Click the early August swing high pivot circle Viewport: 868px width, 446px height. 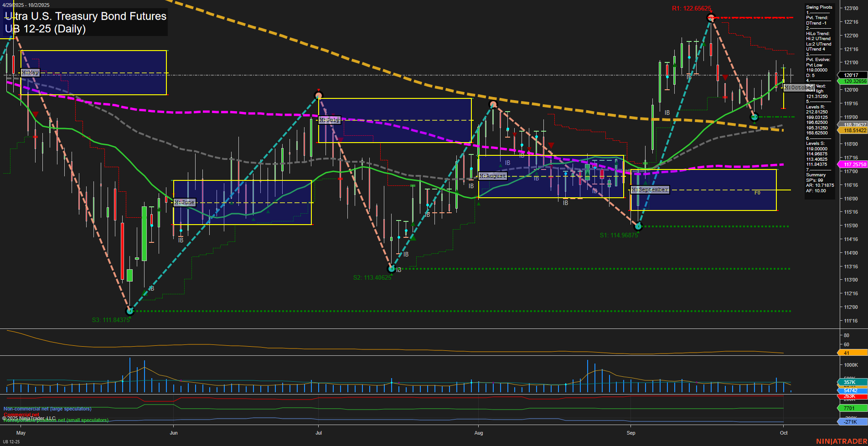pos(493,105)
